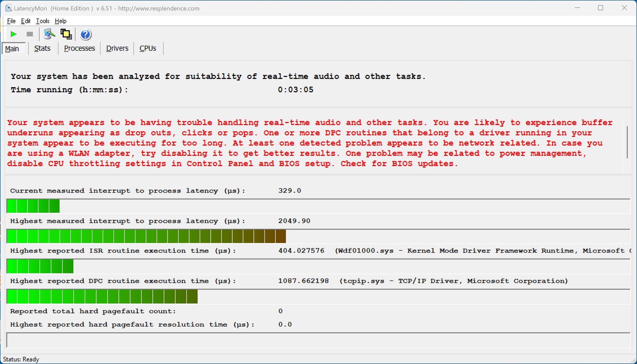The width and height of the screenshot is (637, 364).
Task: Open the Help menu
Action: 60,21
